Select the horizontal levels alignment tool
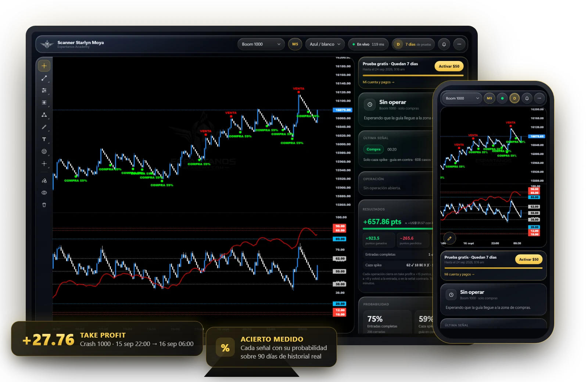 click(44, 102)
